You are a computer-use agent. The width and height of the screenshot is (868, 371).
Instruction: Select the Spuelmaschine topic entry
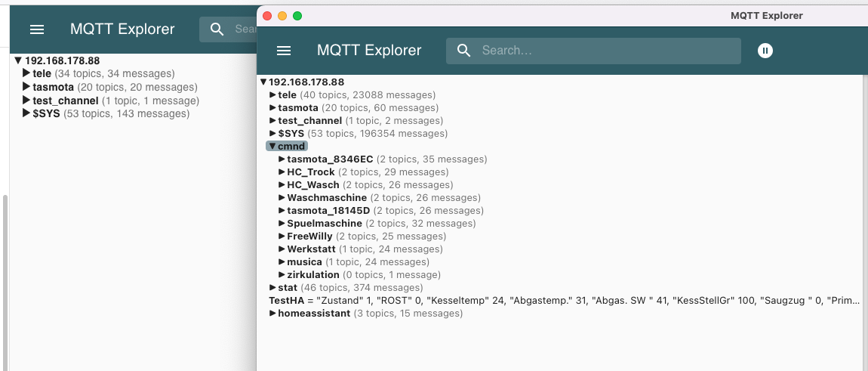point(324,224)
